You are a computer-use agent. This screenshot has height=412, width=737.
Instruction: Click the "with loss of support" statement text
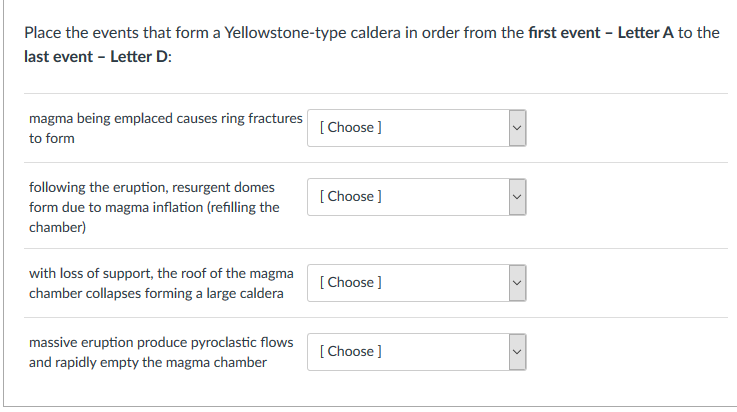pos(161,273)
